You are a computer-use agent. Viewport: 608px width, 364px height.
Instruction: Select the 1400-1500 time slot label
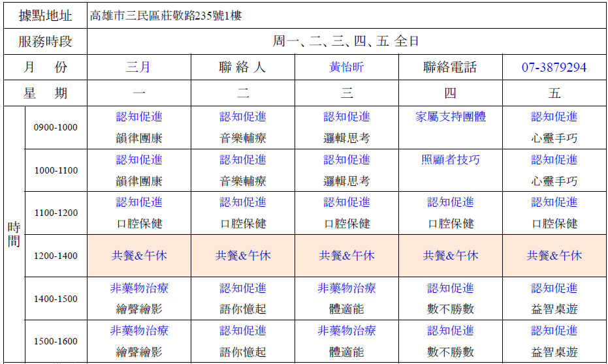56,299
